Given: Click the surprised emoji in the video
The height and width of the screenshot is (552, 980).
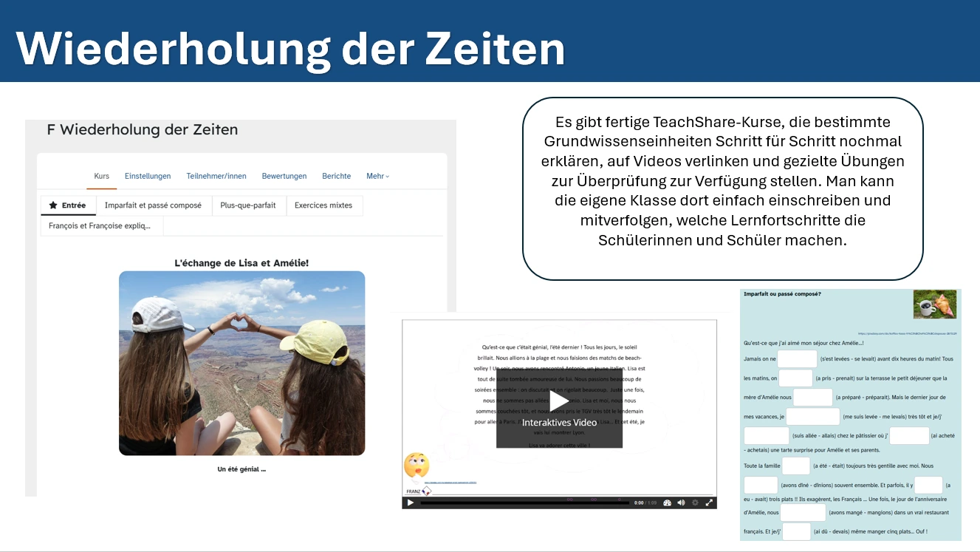Looking at the screenshot, I should pyautogui.click(x=417, y=466).
